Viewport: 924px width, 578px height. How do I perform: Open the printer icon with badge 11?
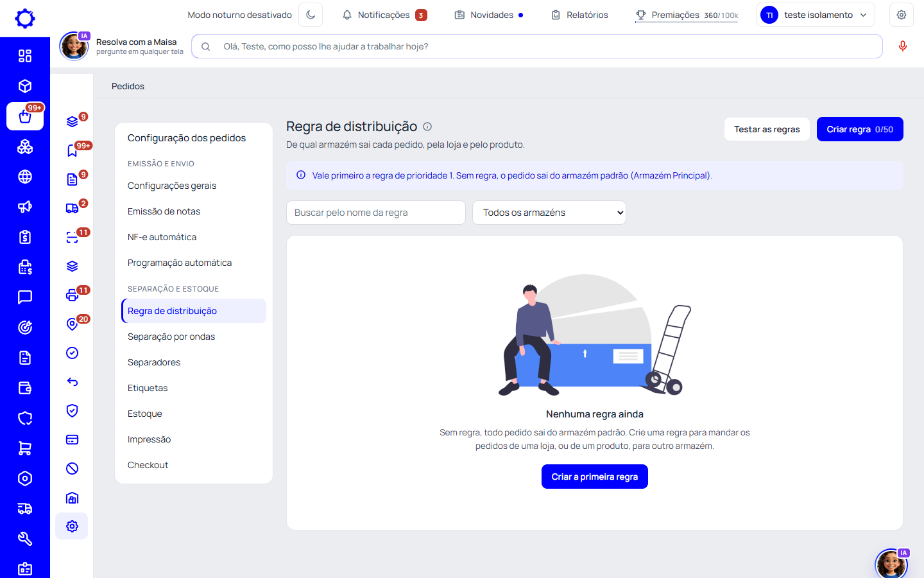[x=73, y=295]
